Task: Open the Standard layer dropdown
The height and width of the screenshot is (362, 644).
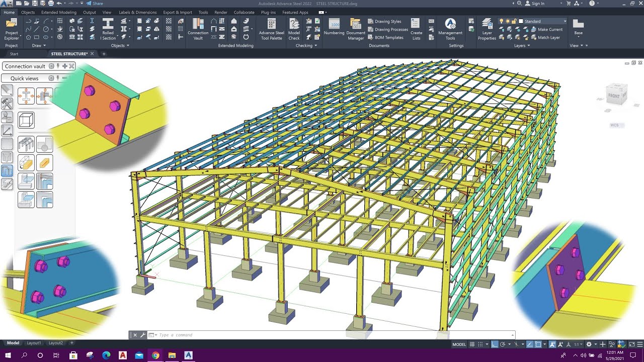Action: [x=565, y=21]
